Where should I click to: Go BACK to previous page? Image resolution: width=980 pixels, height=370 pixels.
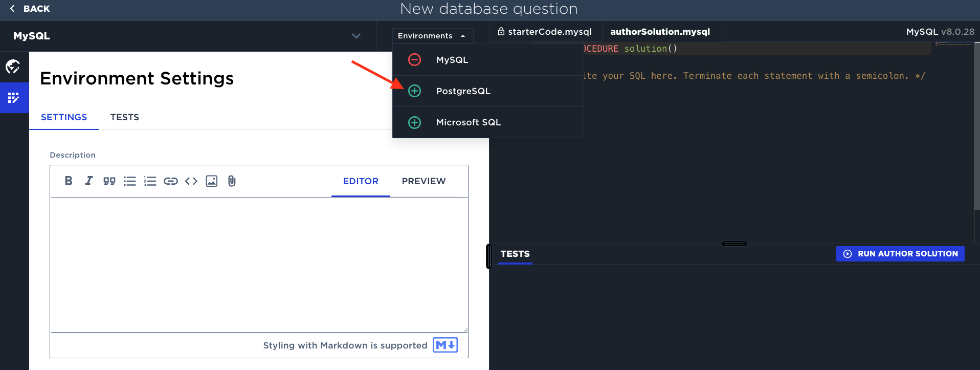coord(30,9)
